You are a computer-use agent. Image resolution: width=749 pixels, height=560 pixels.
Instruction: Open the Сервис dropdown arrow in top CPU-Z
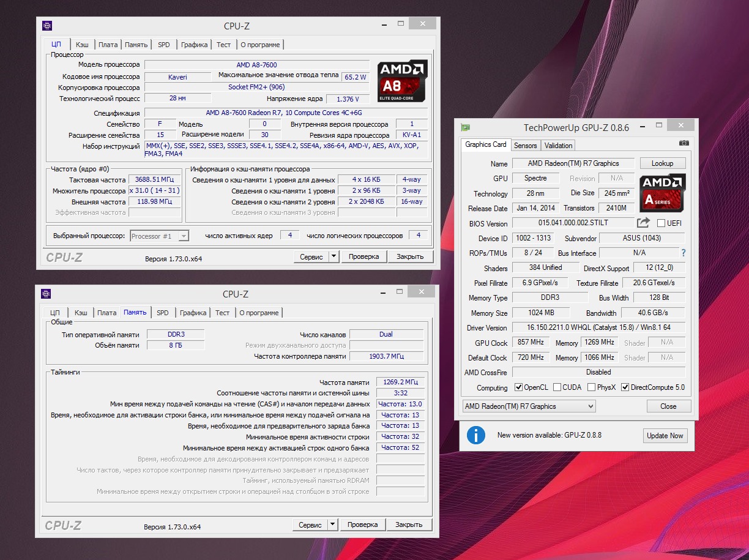(x=334, y=256)
